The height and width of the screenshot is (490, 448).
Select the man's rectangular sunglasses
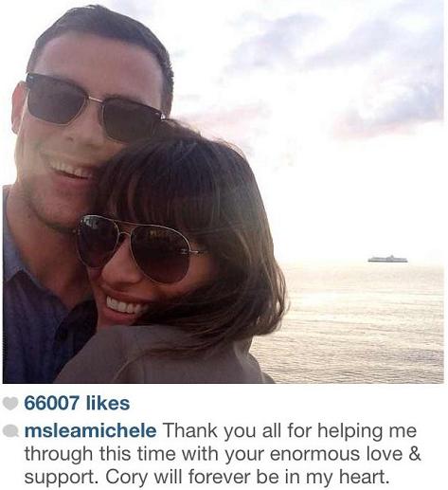93,106
